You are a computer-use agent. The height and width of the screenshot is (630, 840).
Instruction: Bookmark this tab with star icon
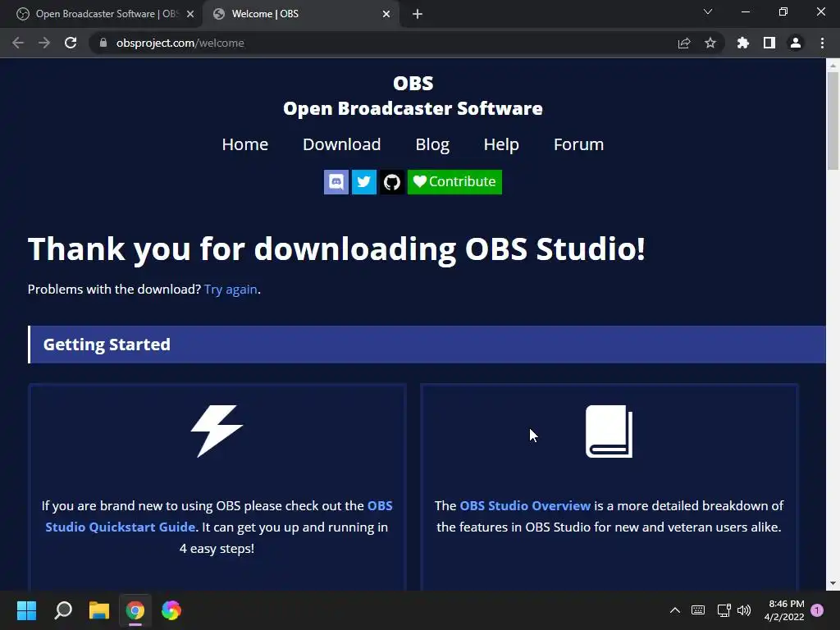pos(710,43)
